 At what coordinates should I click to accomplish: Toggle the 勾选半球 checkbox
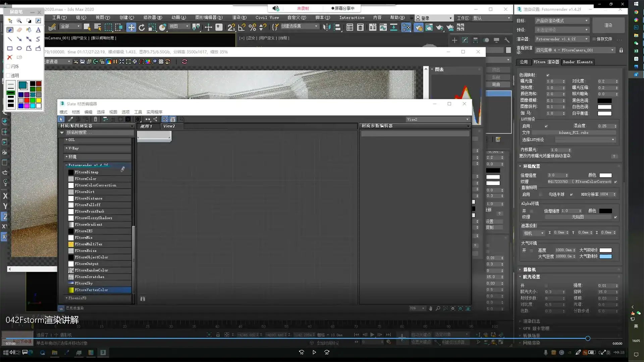pyautogui.click(x=571, y=194)
